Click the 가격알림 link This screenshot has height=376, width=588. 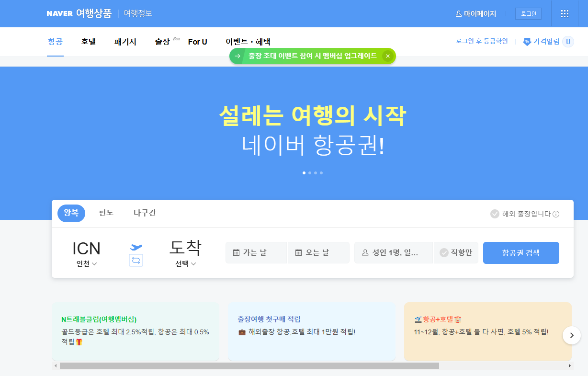(x=546, y=42)
